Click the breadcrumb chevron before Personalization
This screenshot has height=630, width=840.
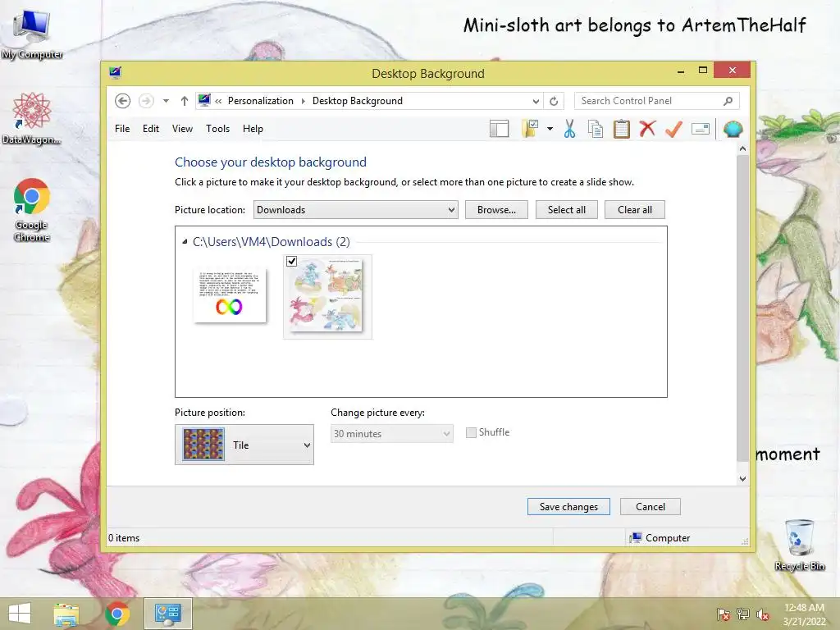(x=218, y=101)
